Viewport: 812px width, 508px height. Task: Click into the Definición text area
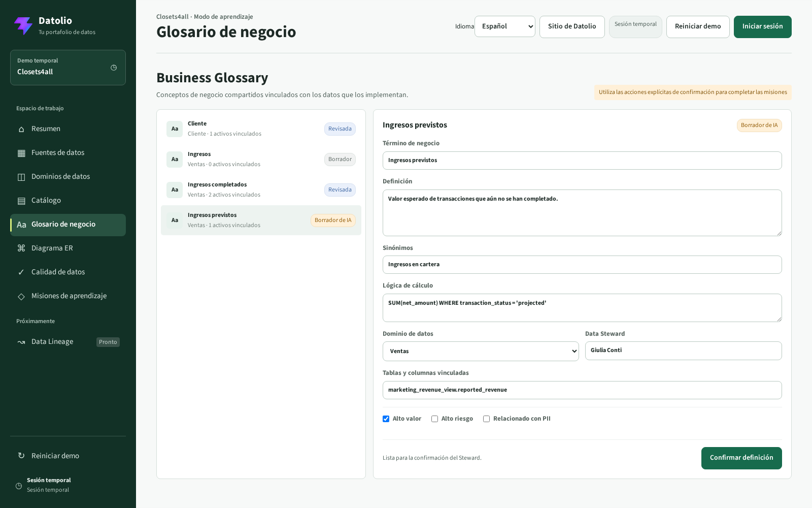[x=582, y=213]
